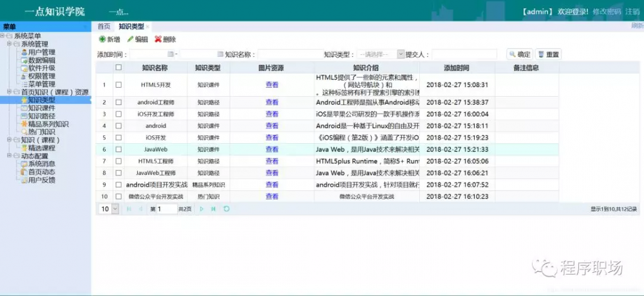
Task: Open 数据编辑 in the sidebar
Action: [41, 60]
